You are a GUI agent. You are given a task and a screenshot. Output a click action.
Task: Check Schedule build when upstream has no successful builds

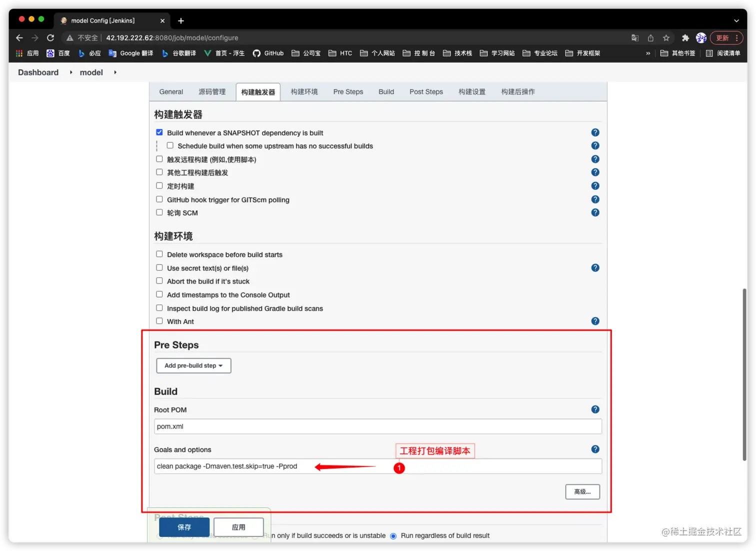[x=170, y=145]
